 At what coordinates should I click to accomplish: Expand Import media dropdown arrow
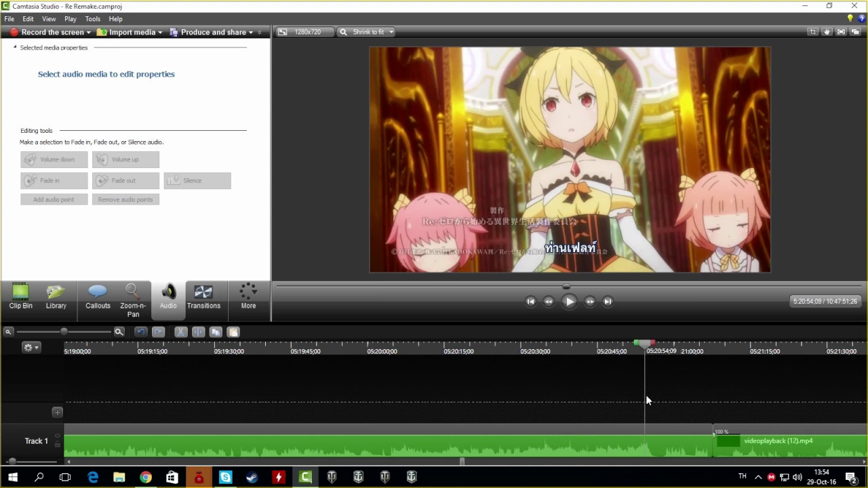pyautogui.click(x=160, y=33)
